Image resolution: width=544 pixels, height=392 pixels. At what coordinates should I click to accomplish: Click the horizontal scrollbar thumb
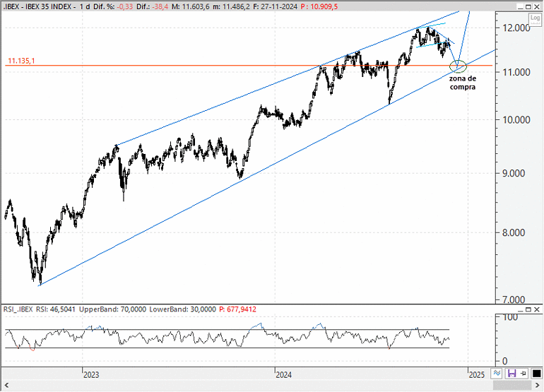click(x=512, y=386)
